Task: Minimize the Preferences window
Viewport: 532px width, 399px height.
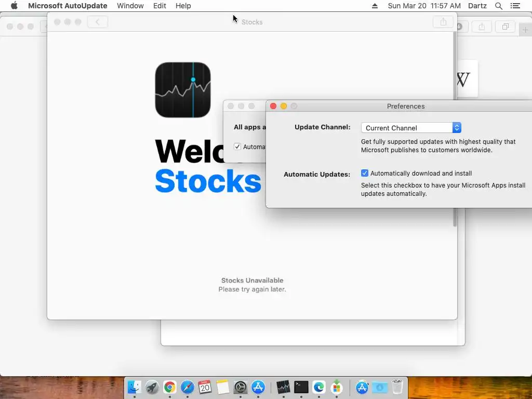Action: (x=284, y=106)
